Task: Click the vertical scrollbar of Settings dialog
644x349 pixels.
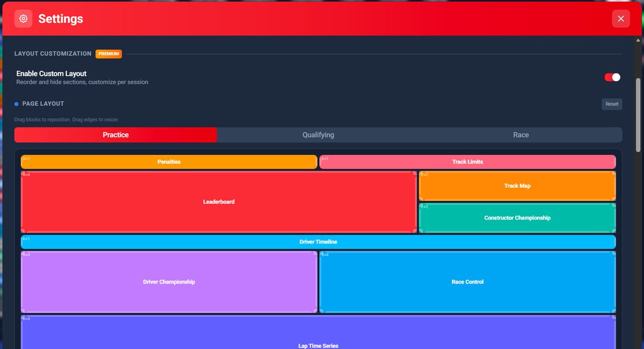Action: click(638, 115)
